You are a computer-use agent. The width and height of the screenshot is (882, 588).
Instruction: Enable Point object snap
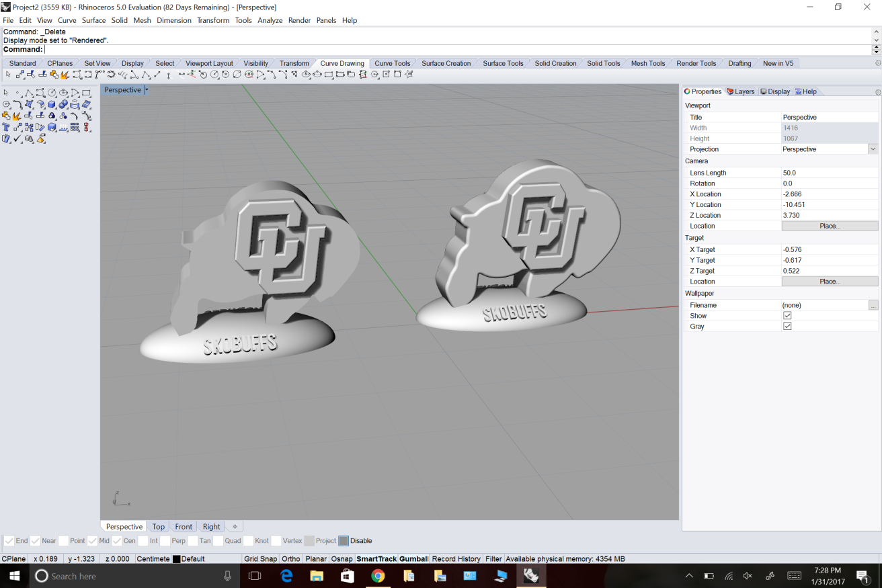pos(63,541)
